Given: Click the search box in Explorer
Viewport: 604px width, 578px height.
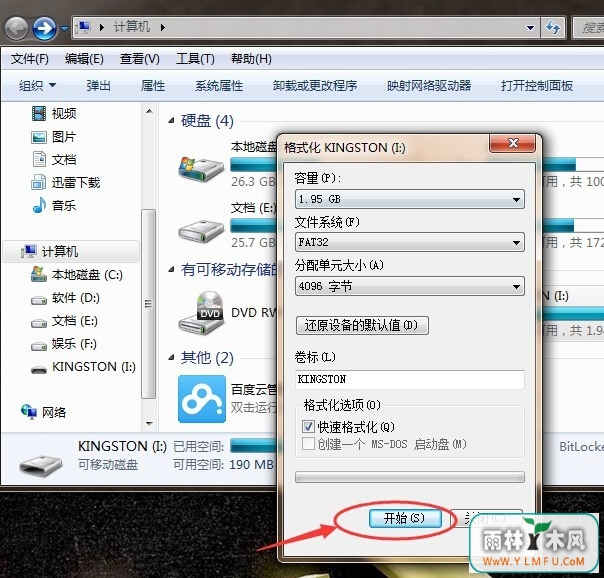Looking at the screenshot, I should [588, 28].
